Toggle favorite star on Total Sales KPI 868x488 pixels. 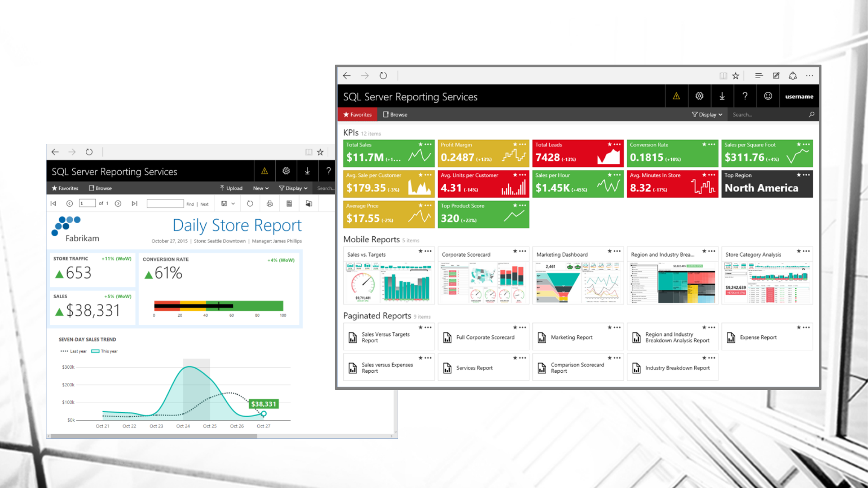point(420,145)
